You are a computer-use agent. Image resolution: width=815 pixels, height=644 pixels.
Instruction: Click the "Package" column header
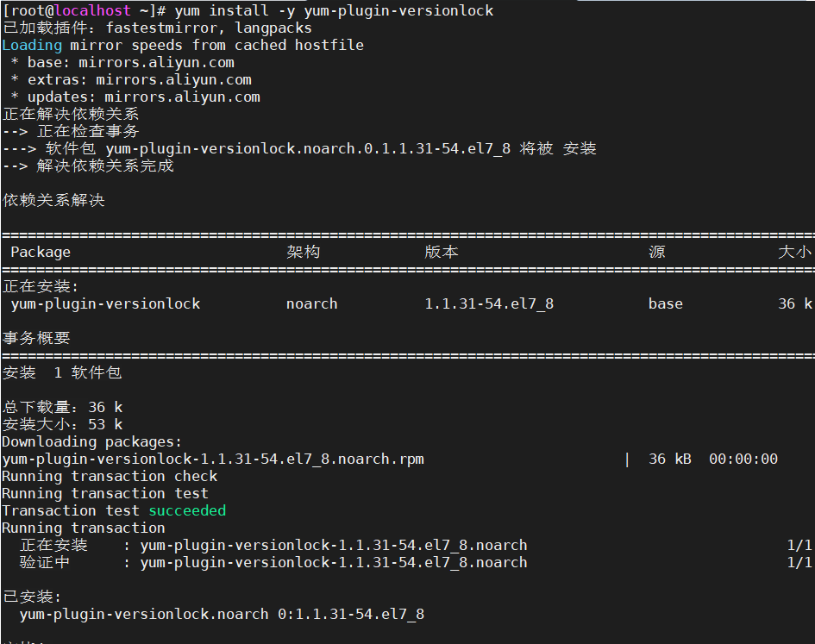click(41, 252)
